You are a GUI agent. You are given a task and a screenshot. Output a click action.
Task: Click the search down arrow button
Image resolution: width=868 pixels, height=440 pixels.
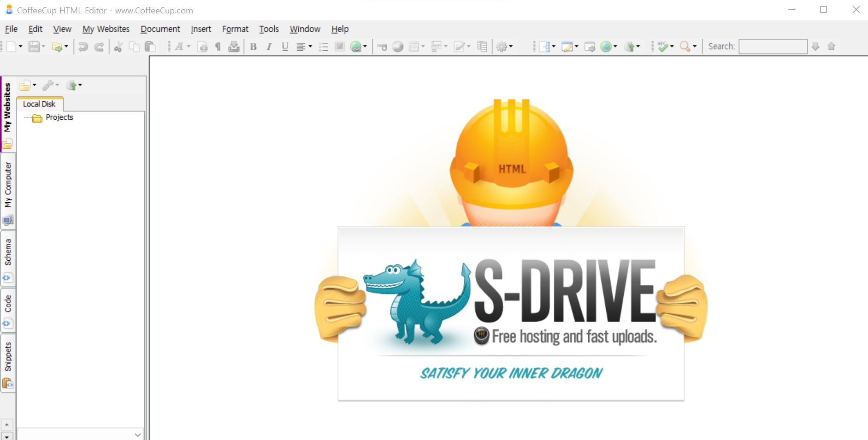pyautogui.click(x=815, y=47)
